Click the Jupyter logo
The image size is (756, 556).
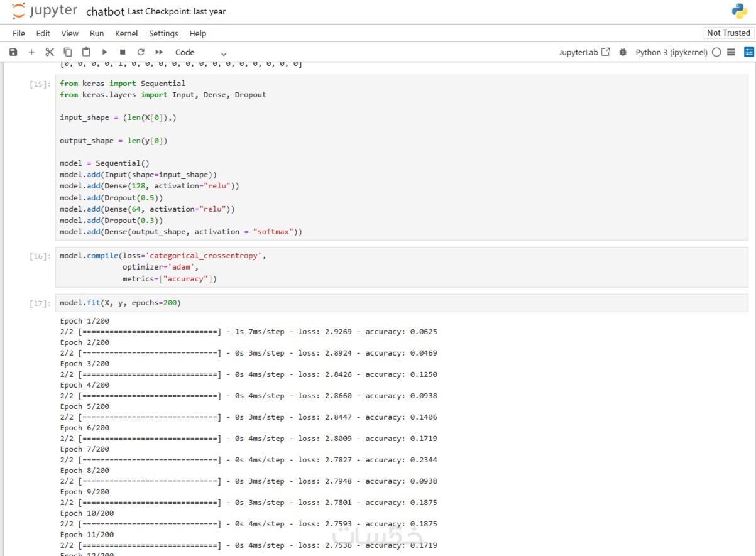[x=45, y=11]
